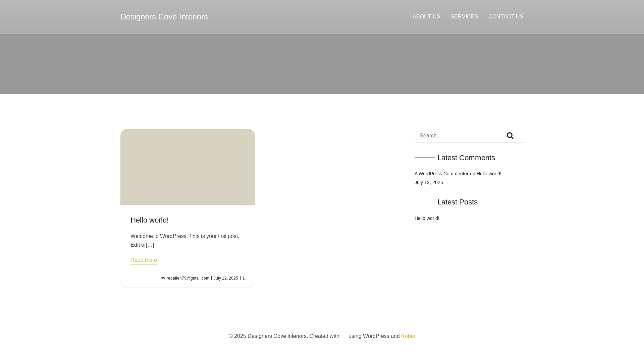Follow the Read more link
The height and width of the screenshot is (362, 644).
144,260
